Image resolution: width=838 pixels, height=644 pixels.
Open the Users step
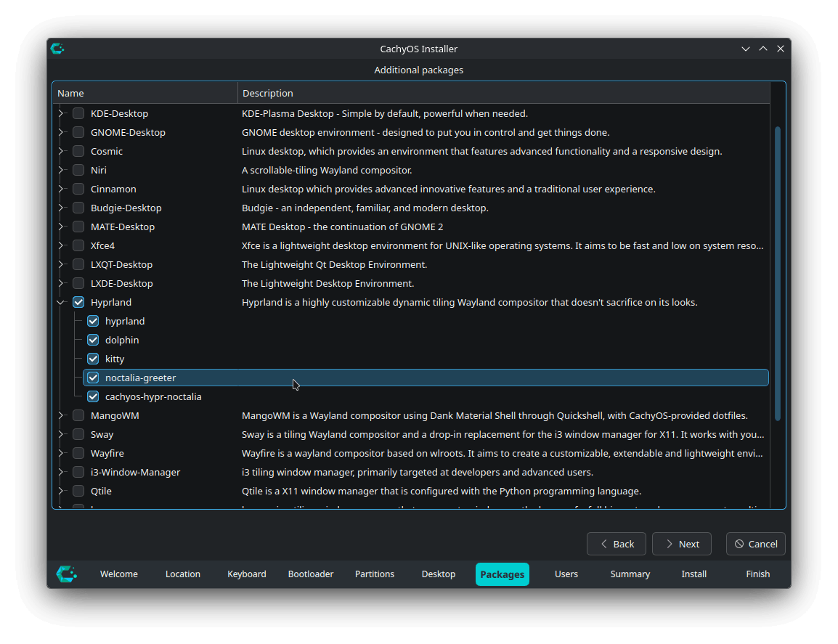click(566, 574)
